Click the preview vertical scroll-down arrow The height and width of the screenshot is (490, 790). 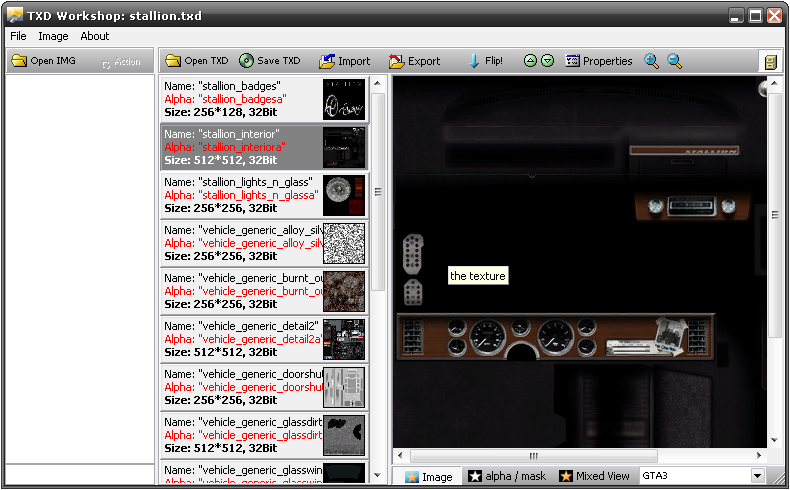point(775,440)
